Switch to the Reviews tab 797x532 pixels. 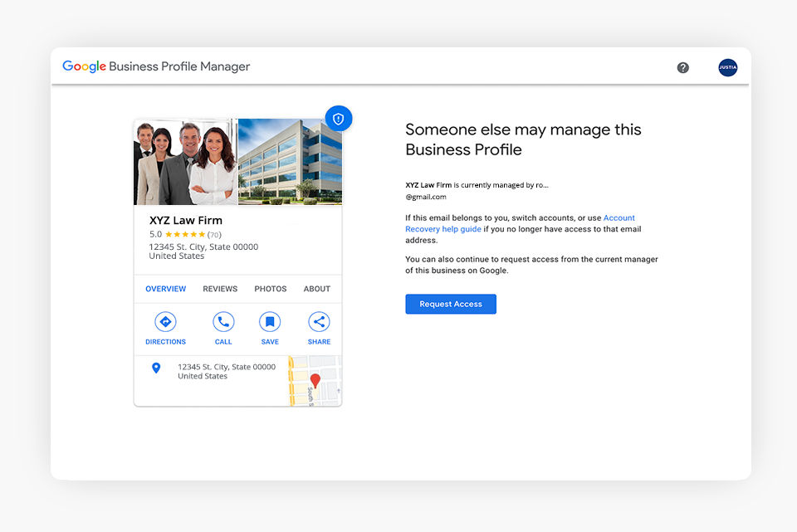(220, 289)
